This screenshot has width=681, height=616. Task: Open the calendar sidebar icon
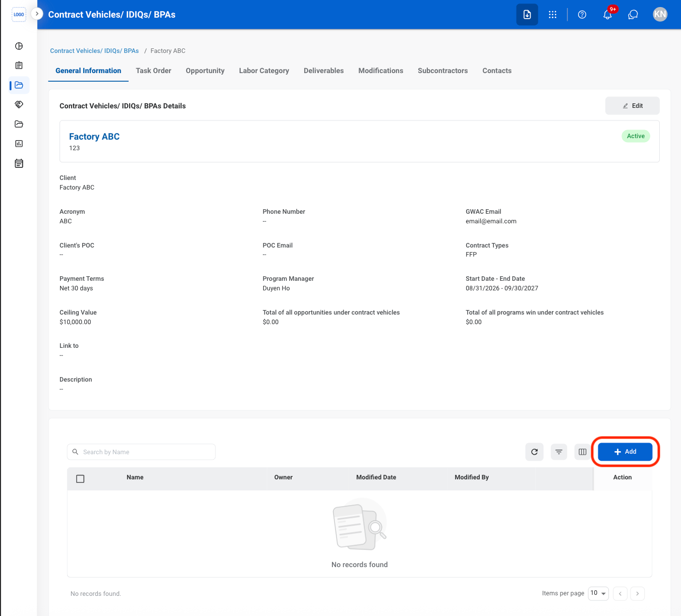point(19,163)
